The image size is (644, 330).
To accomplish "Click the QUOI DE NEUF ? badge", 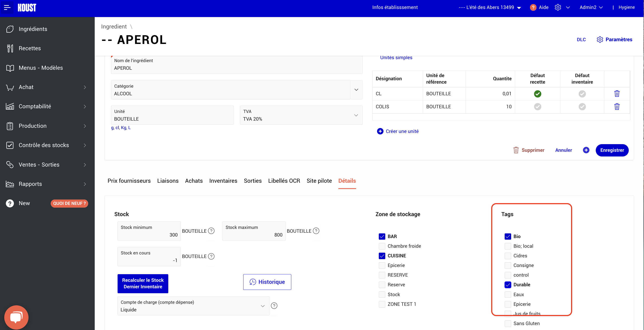I will [x=69, y=203].
